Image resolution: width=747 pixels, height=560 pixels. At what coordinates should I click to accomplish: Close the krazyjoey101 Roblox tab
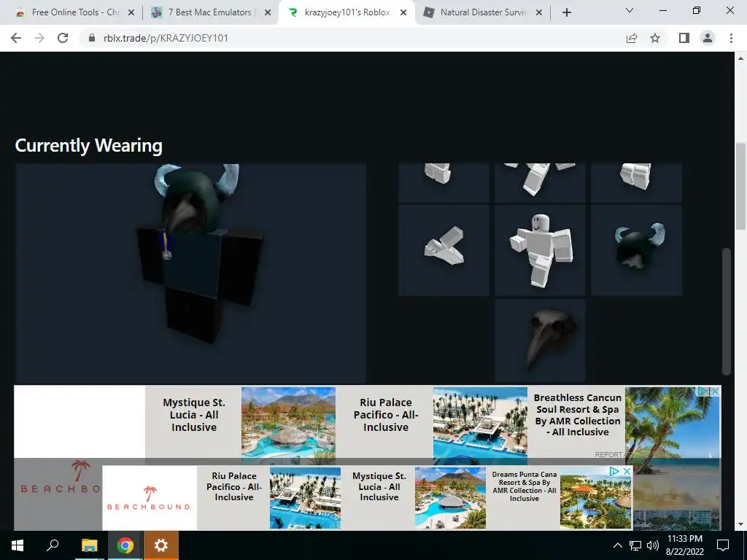click(403, 13)
